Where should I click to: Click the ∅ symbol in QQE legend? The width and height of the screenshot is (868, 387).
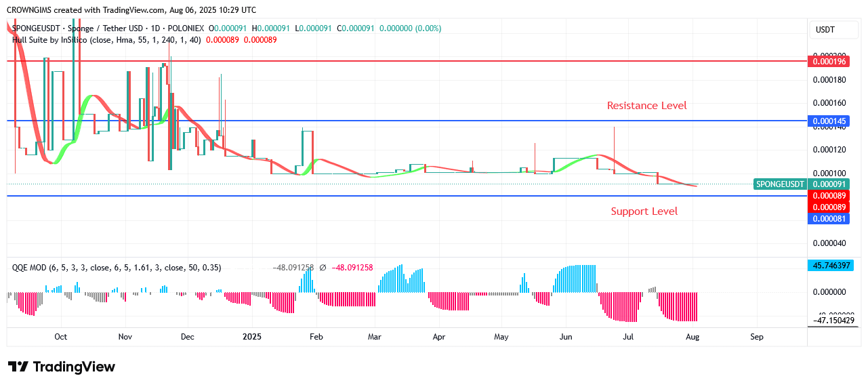coord(321,268)
